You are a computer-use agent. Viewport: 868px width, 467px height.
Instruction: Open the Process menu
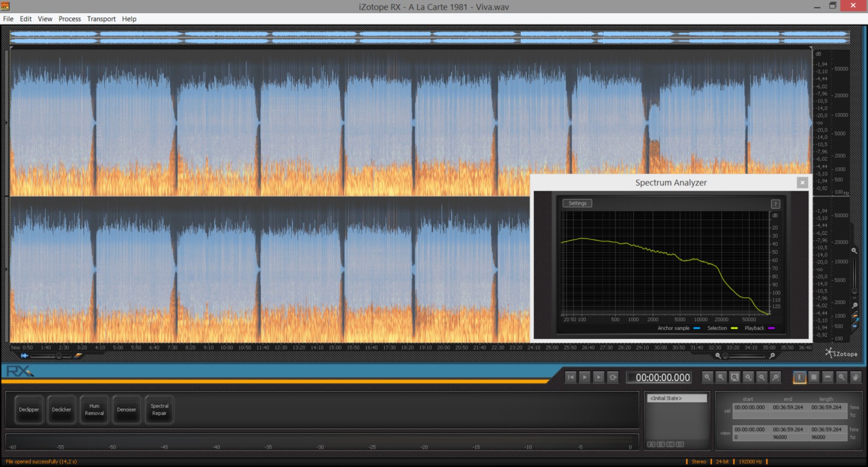[69, 19]
